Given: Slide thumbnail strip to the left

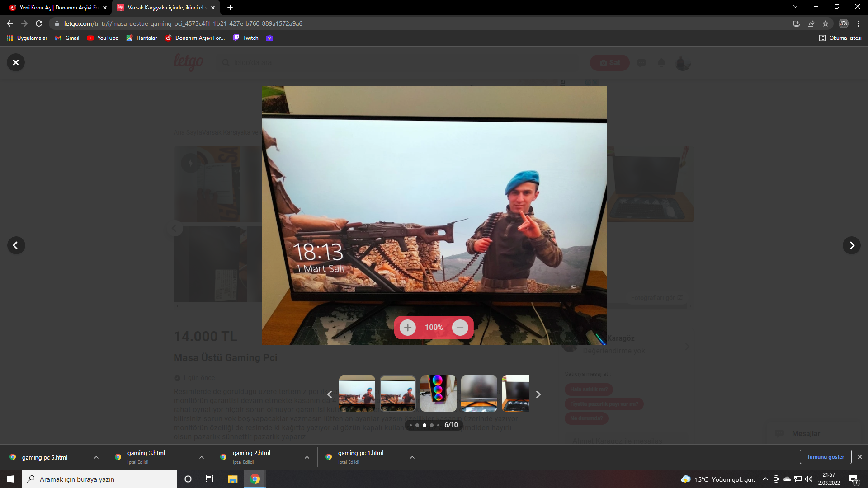Looking at the screenshot, I should pyautogui.click(x=330, y=394).
